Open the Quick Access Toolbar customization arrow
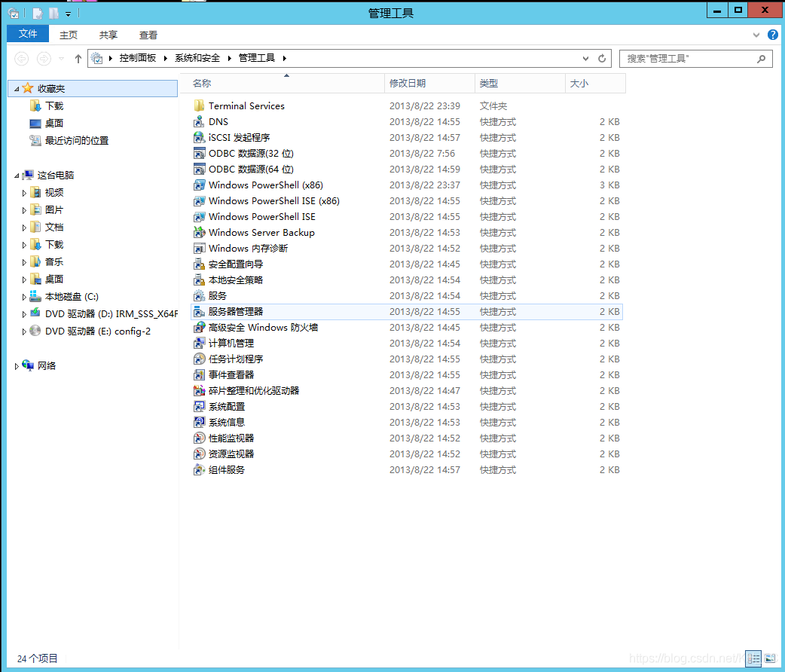 68,12
